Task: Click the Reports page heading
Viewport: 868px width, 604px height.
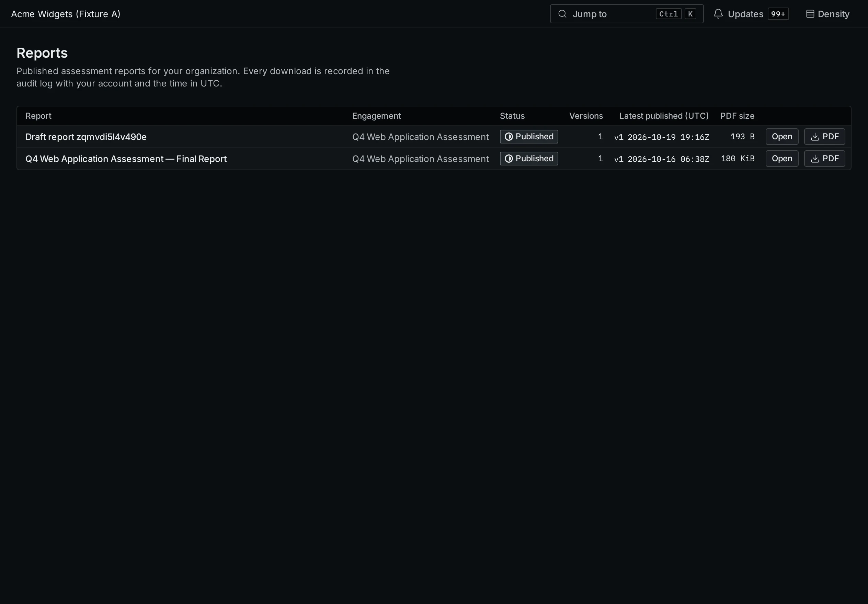Action: (x=42, y=53)
